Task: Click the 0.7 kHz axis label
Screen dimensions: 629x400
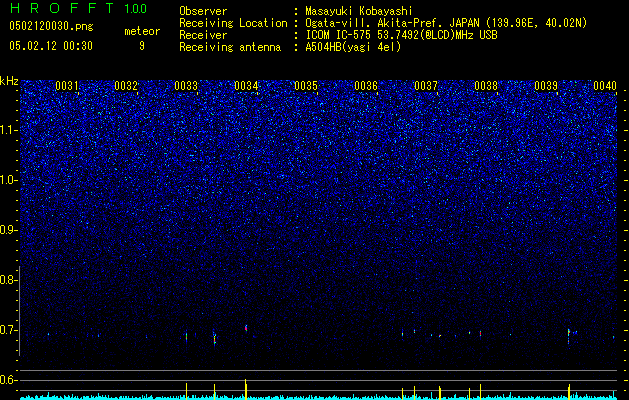Action: tap(8, 330)
